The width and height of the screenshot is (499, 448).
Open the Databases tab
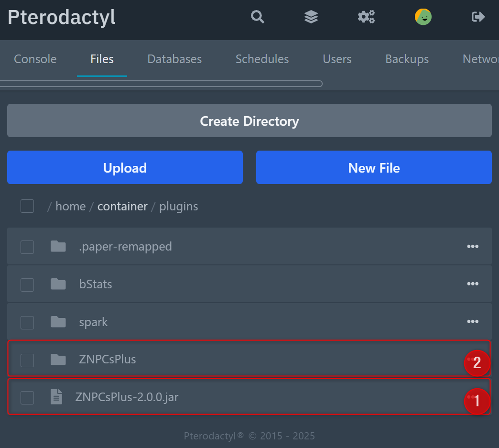(x=174, y=59)
